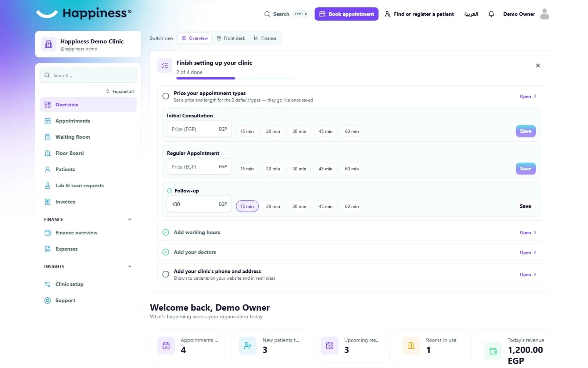Toggle the 15 min Follow-up duration
Viewport: 588px width, 368px height.
(x=247, y=206)
